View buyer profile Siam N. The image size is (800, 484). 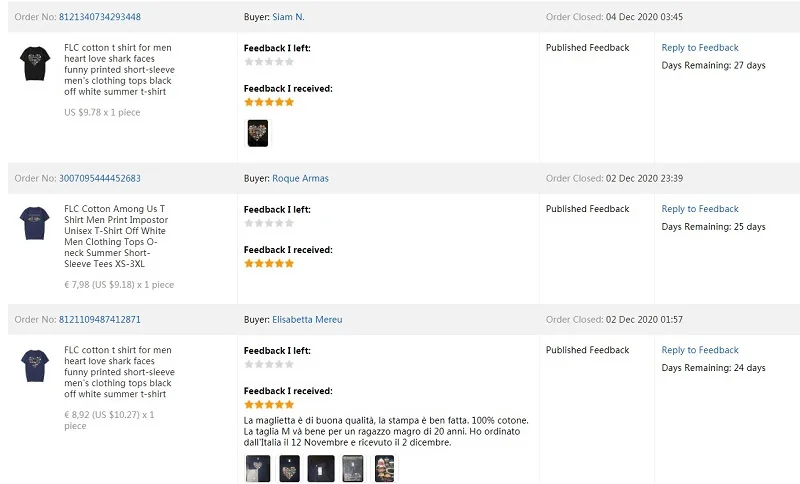[x=288, y=17]
